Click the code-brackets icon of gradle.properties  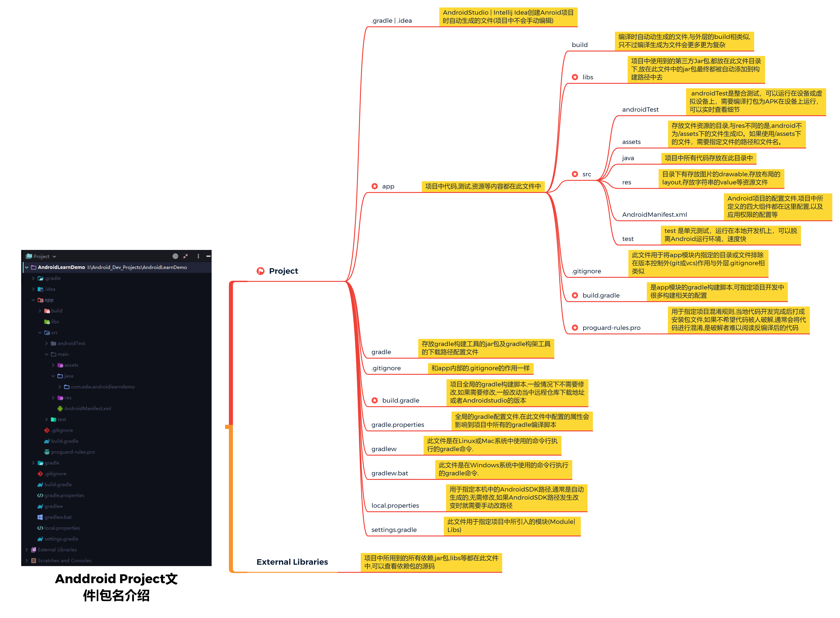(40, 495)
